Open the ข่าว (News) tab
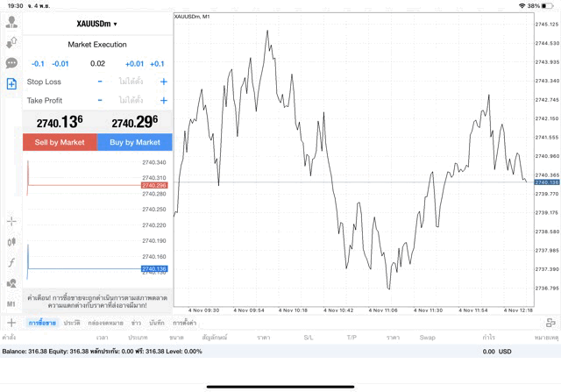The image size is (561, 392). click(x=136, y=323)
